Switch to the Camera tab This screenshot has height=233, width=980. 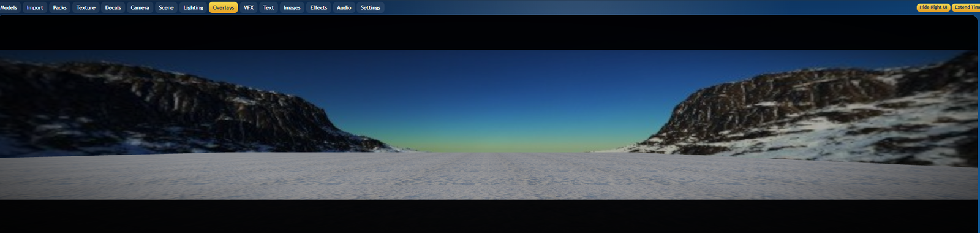click(x=140, y=7)
